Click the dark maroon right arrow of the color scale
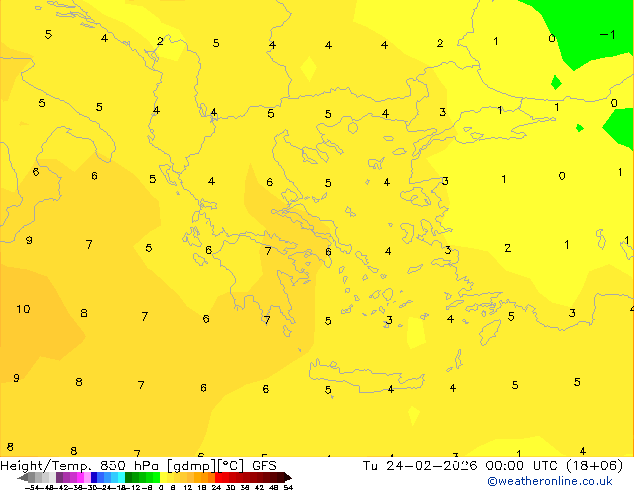This screenshot has height=490, width=634. 288,477
